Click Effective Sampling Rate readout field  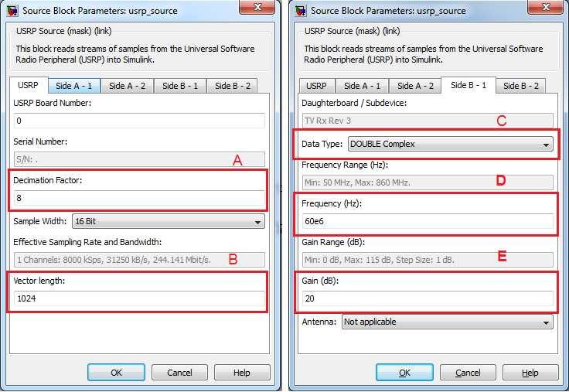point(139,260)
